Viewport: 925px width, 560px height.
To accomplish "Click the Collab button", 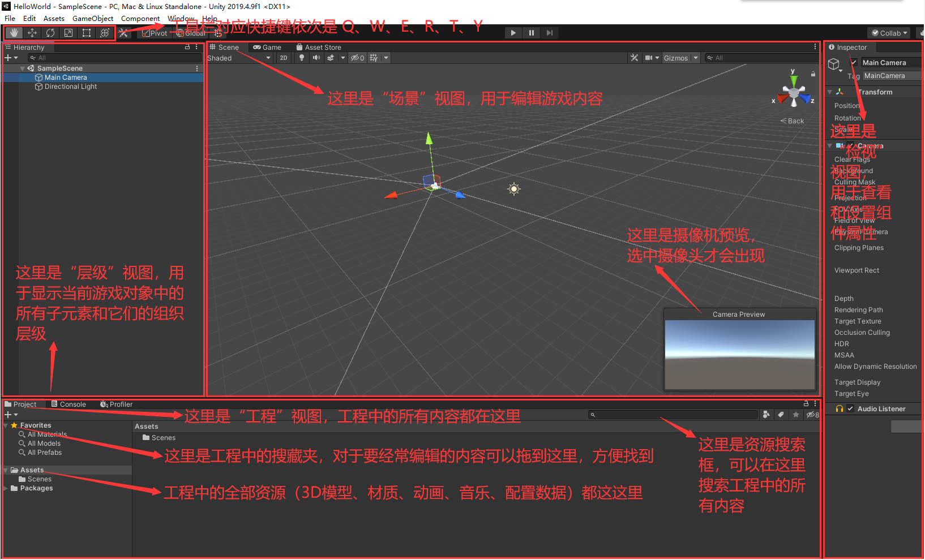I will tap(889, 33).
